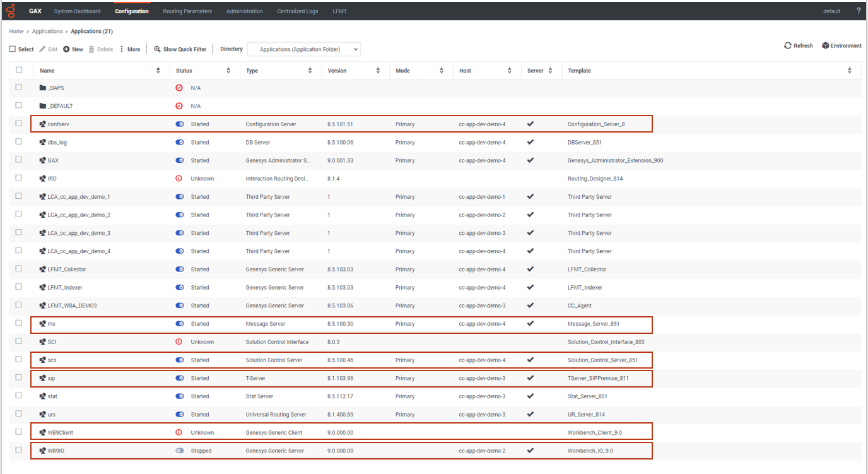Click the Select checkbox in toolbar
868x474 pixels.
13,49
